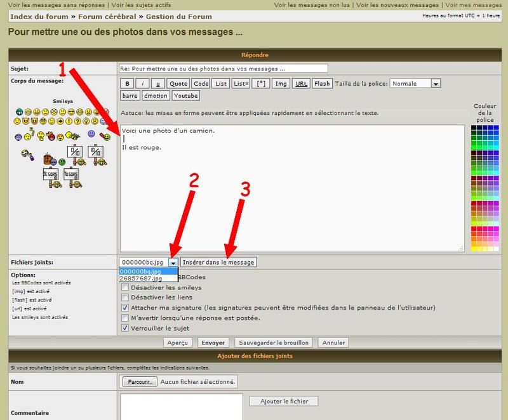Click the attached files dropdown arrow
This screenshot has width=508, height=420.
pos(173,262)
